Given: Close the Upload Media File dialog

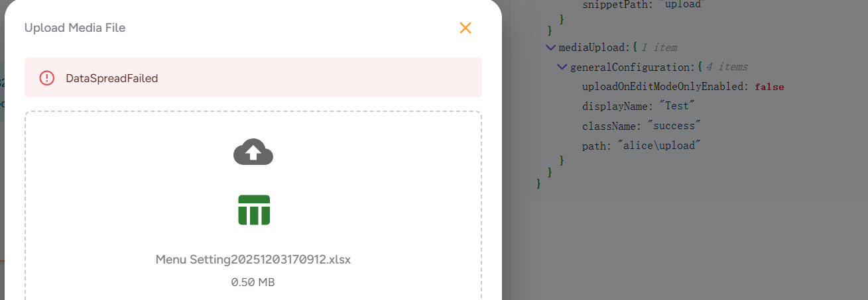Looking at the screenshot, I should click(x=465, y=28).
